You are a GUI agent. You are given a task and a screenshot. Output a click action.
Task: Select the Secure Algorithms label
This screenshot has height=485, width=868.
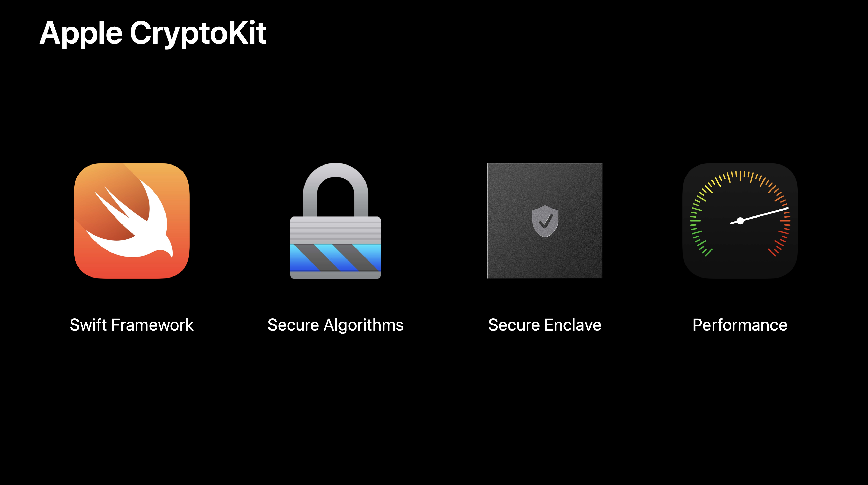click(x=336, y=325)
